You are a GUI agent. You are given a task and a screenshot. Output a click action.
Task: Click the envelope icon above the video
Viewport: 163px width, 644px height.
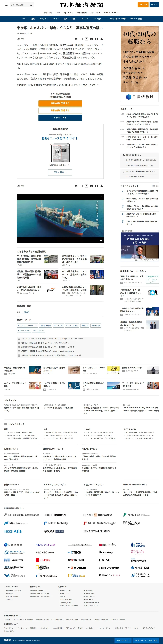(x=81, y=186)
